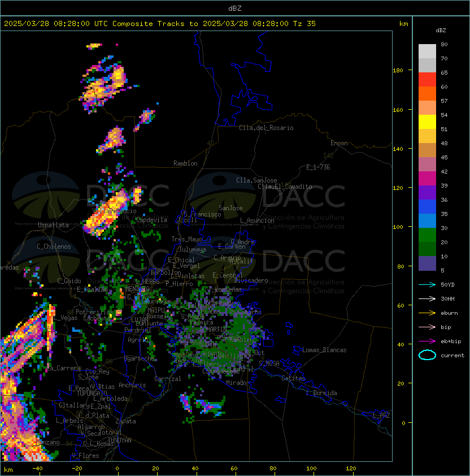This screenshot has width=470, height=476.
Task: Click the 'C_Chilenos' map label
Action: click(x=54, y=246)
